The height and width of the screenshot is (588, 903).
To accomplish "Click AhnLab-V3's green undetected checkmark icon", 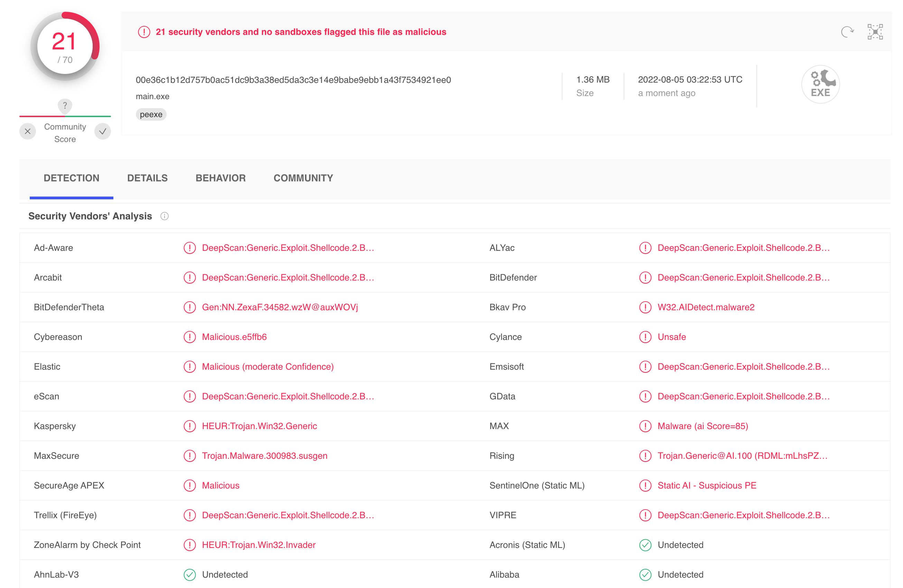I will point(189,575).
